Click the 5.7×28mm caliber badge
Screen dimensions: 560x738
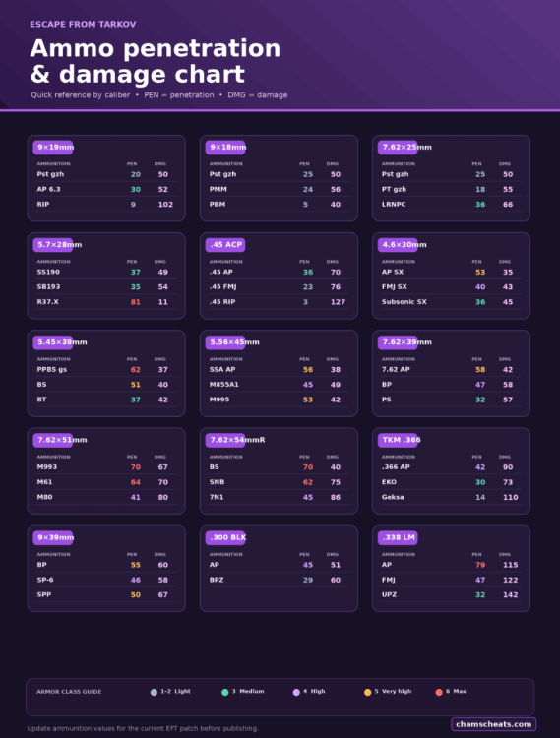tap(53, 245)
